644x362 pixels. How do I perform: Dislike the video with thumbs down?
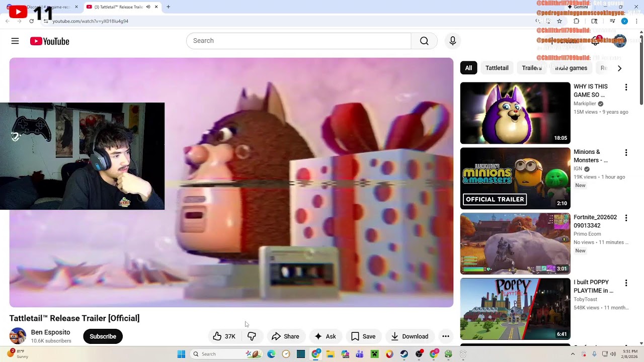[252, 336]
